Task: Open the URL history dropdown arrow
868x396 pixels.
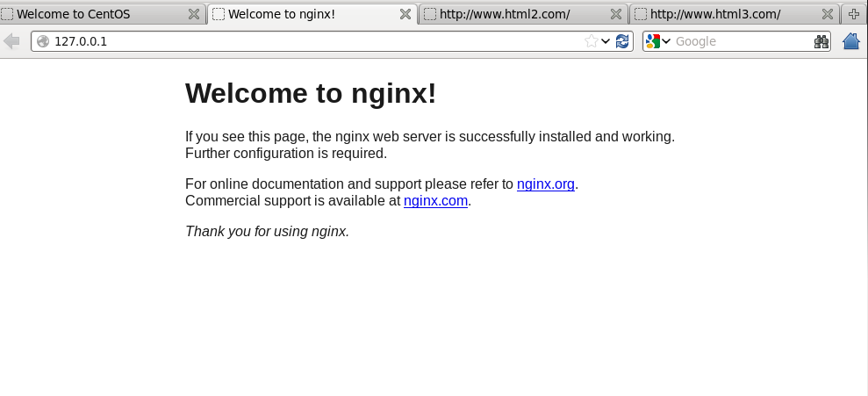Action: tap(606, 41)
